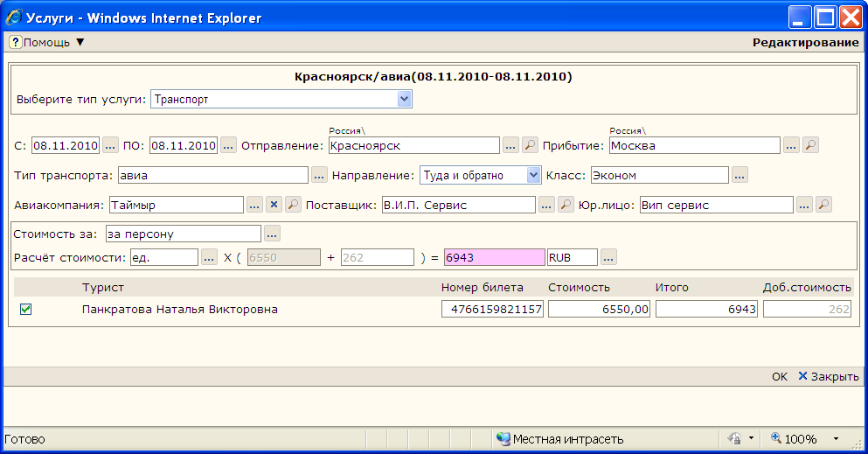Screen dimensions: 868x454
Task: Click the Класс field with Эконом
Action: pyautogui.click(x=659, y=176)
